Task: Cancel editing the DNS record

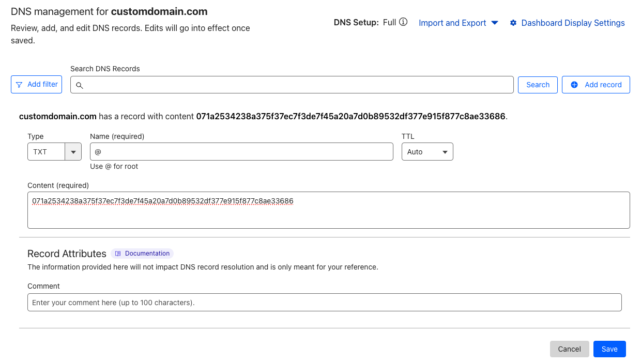Action: point(569,349)
